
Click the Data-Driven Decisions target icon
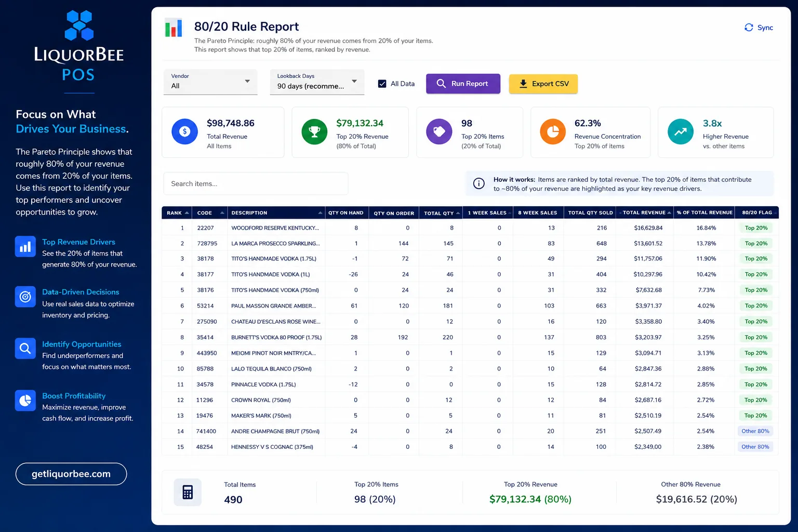pyautogui.click(x=25, y=297)
